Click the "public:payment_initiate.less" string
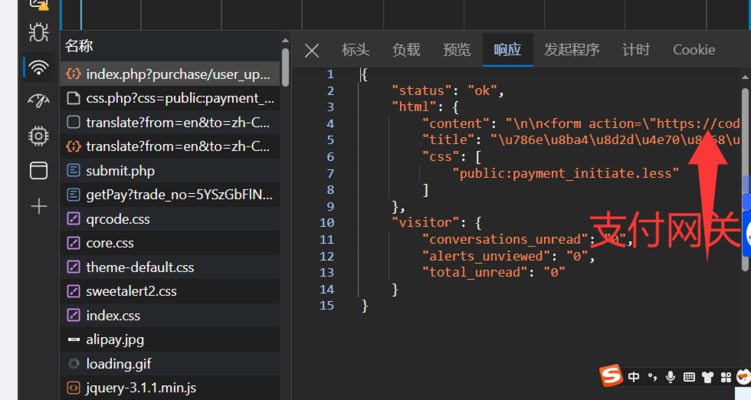751x400 pixels. point(566,173)
